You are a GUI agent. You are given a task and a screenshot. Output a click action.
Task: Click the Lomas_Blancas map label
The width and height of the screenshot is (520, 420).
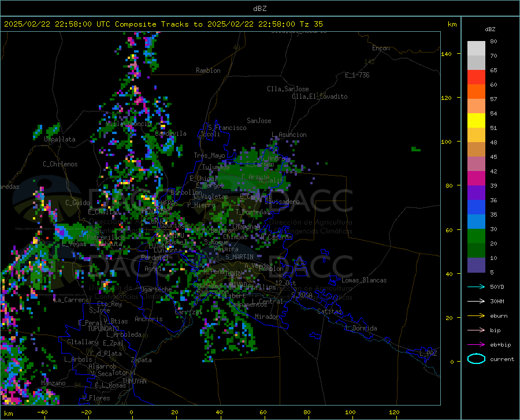pos(364,280)
